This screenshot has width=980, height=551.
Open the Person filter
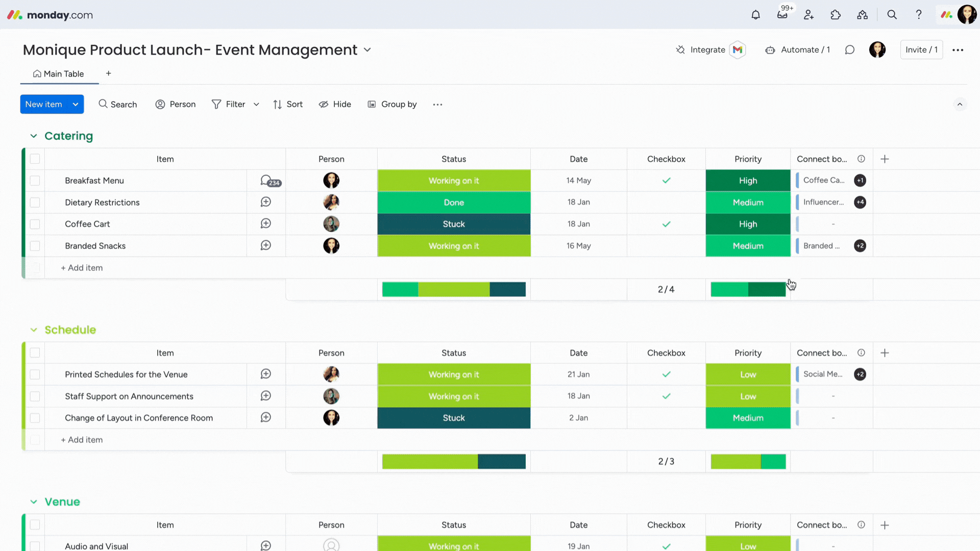176,104
